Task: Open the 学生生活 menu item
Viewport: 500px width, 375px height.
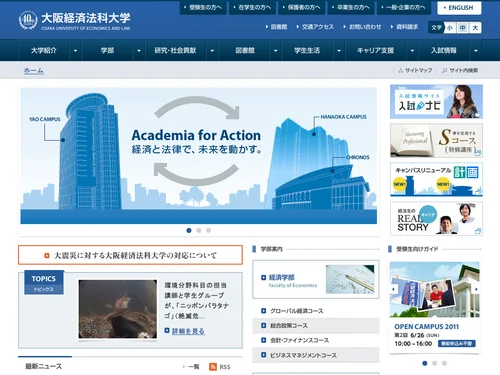Action: pos(307,50)
